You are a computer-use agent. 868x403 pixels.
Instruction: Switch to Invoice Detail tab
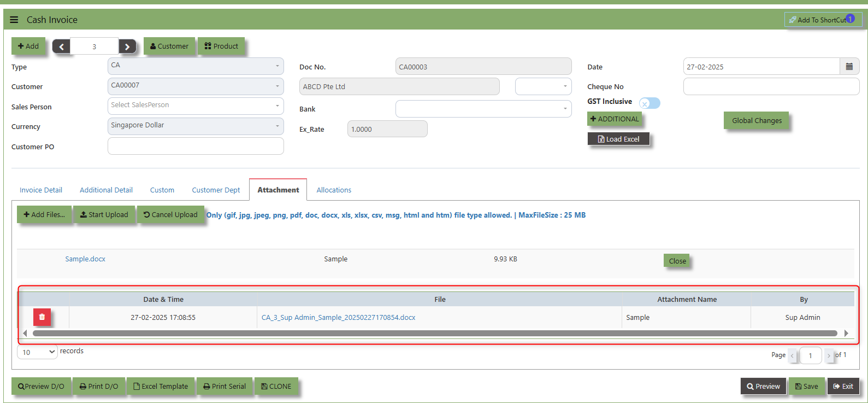[x=41, y=190]
